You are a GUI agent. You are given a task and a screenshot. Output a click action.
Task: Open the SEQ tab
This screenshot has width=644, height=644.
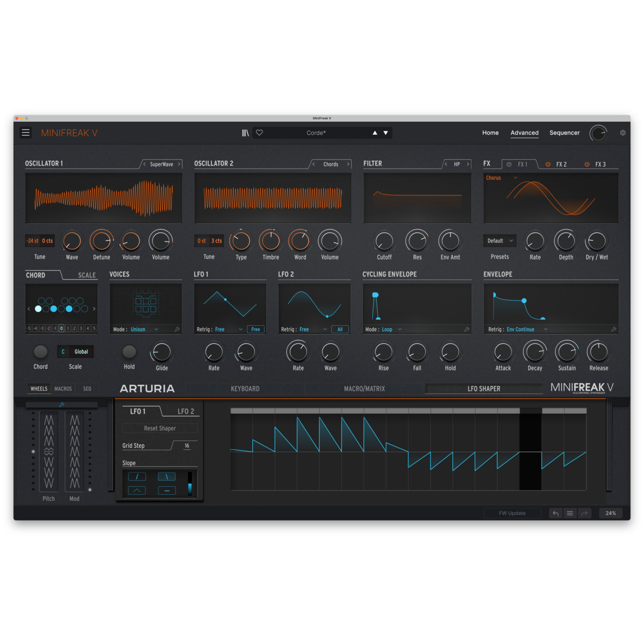(87, 389)
